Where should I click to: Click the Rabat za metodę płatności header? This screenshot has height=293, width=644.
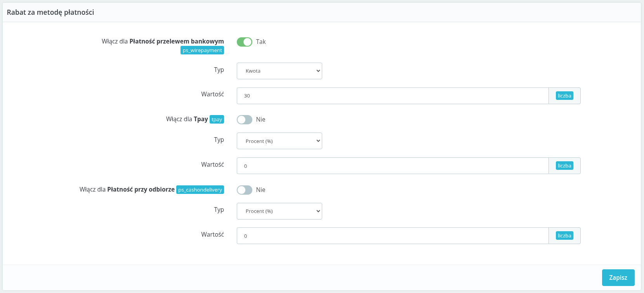pos(50,12)
